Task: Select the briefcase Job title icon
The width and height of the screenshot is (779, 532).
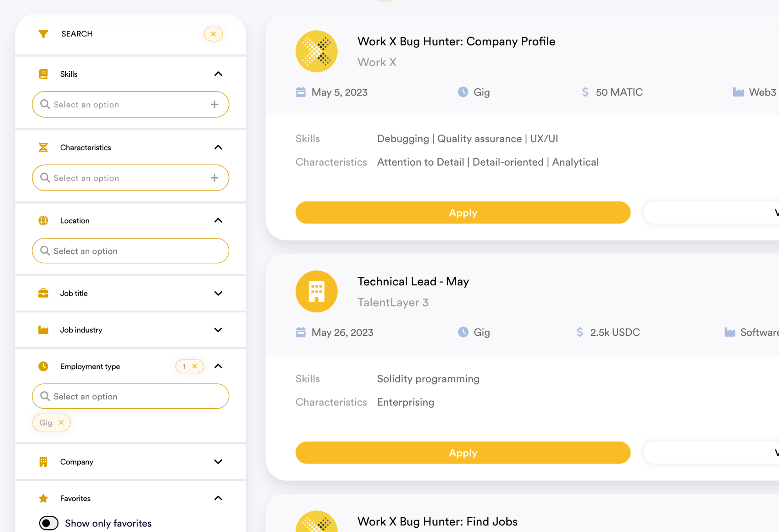Action: point(43,293)
